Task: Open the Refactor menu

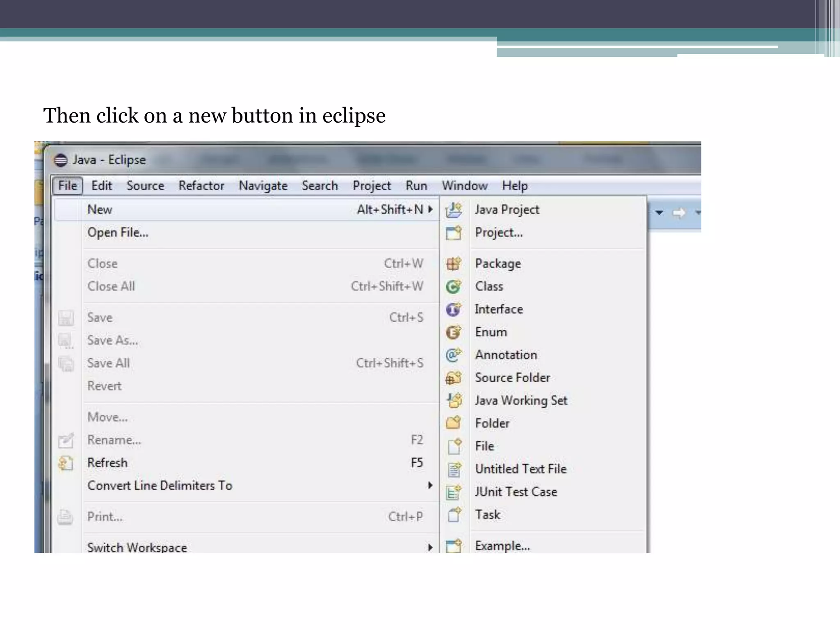Action: tap(201, 186)
